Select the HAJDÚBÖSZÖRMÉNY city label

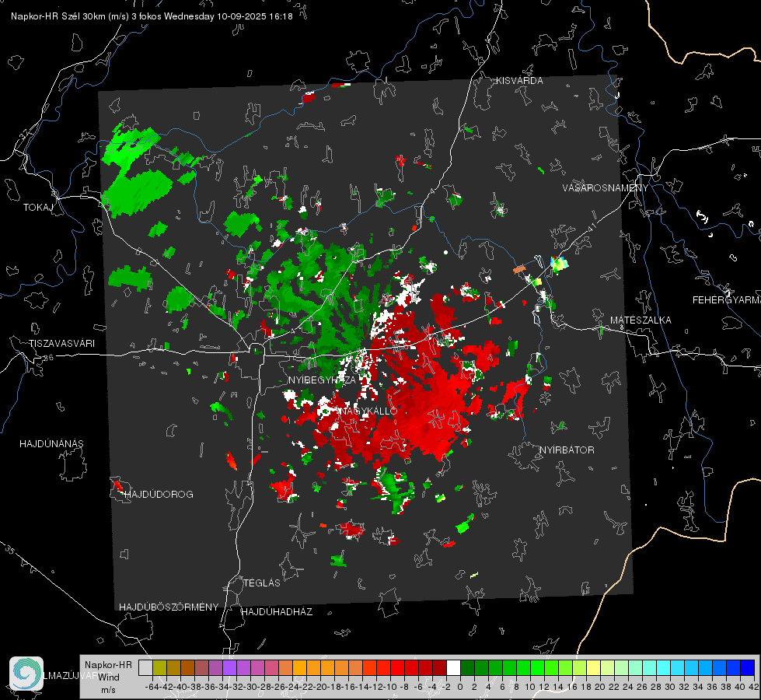pyautogui.click(x=169, y=607)
